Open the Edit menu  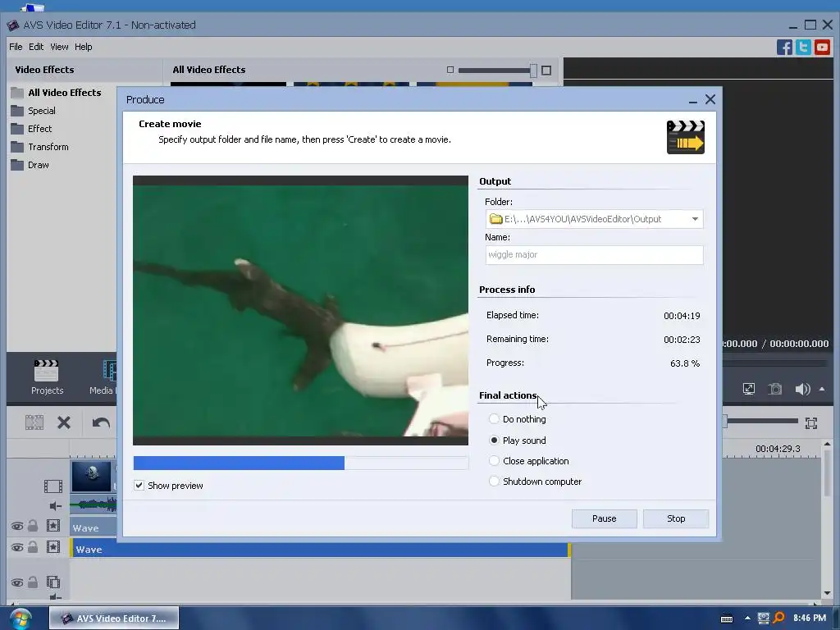pos(36,47)
